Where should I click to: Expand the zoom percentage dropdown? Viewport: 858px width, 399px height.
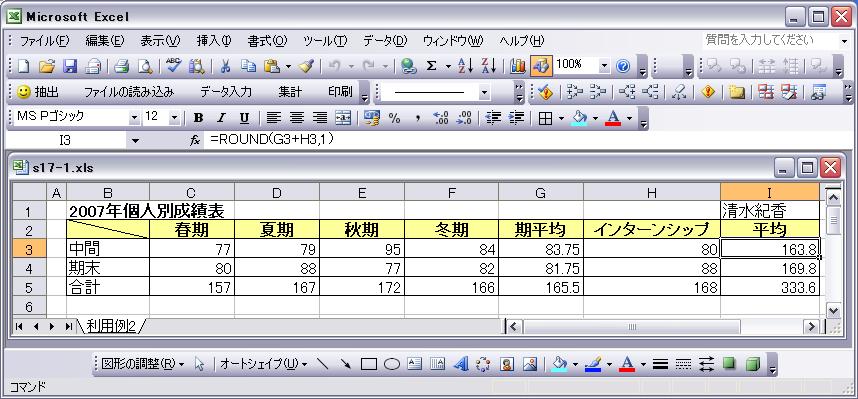click(x=604, y=66)
